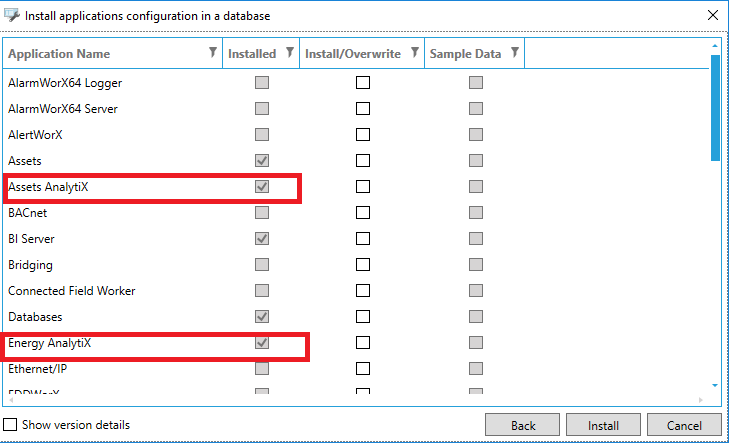Filter the Application Name column
This screenshot has width=735, height=447.
click(x=213, y=53)
